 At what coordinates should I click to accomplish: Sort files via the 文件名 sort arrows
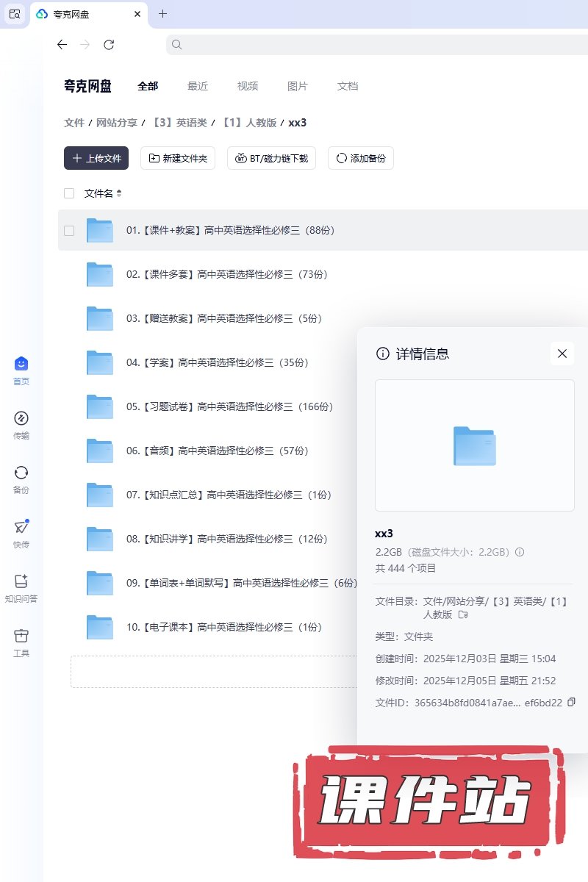119,194
